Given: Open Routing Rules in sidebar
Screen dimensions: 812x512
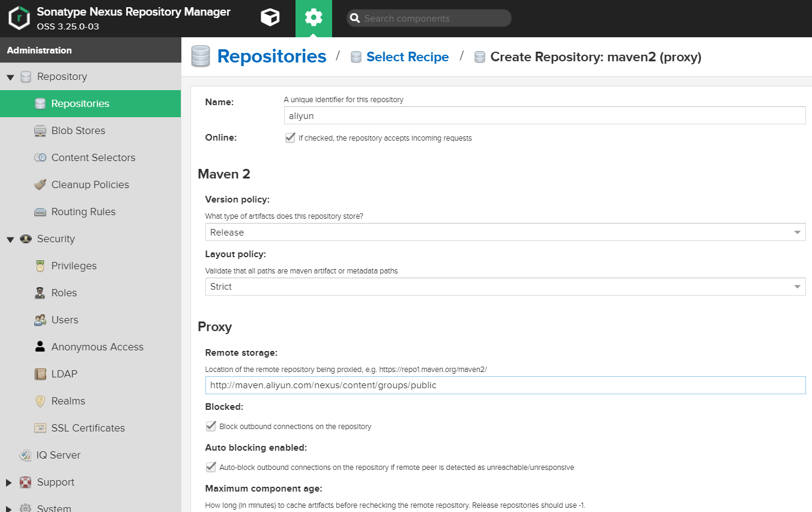Looking at the screenshot, I should pyautogui.click(x=83, y=212).
